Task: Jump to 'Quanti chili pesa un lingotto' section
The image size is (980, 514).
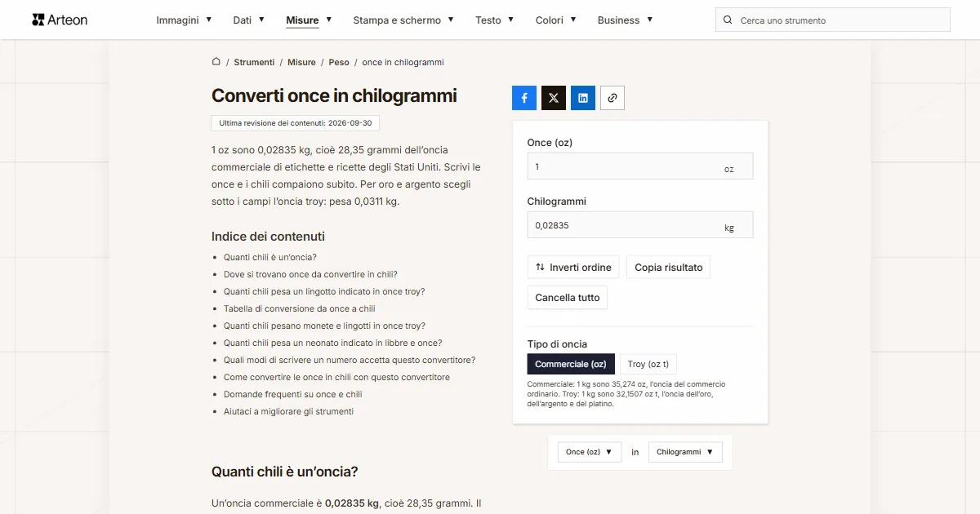Action: tap(324, 291)
